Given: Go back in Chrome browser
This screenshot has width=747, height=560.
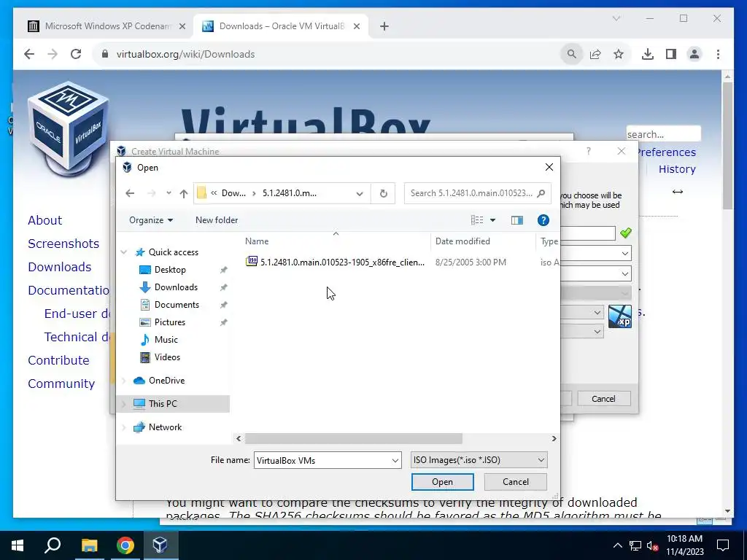Looking at the screenshot, I should click(29, 54).
